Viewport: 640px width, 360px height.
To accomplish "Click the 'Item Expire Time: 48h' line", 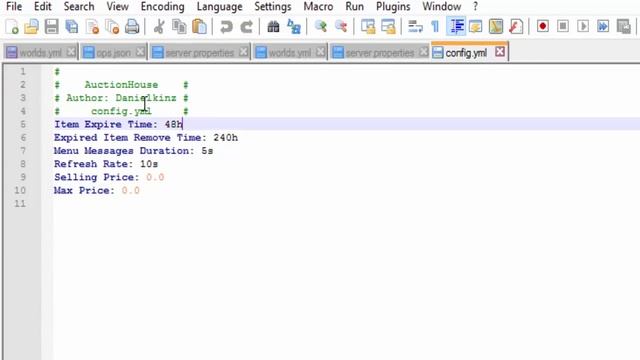I will point(118,124).
